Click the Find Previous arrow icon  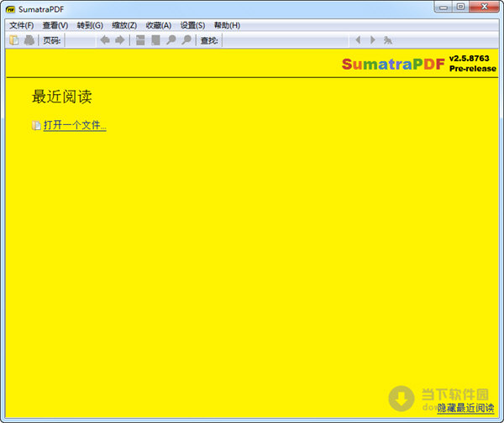pos(358,40)
